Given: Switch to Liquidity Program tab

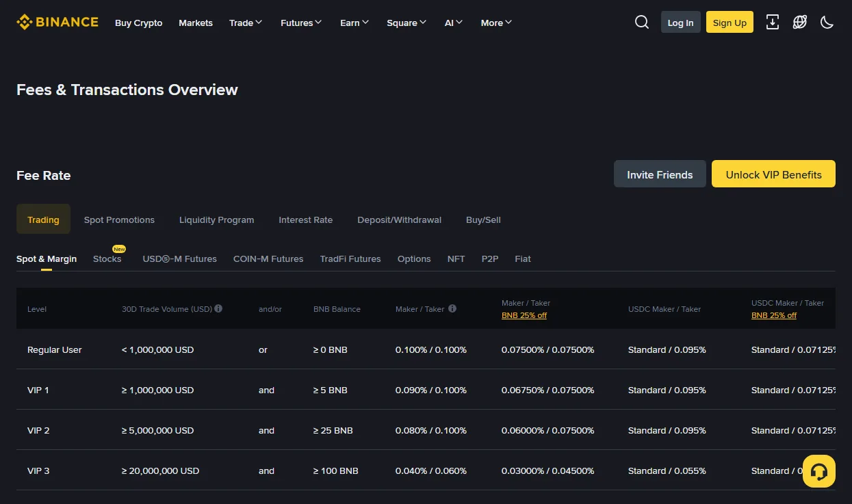Looking at the screenshot, I should 217,220.
